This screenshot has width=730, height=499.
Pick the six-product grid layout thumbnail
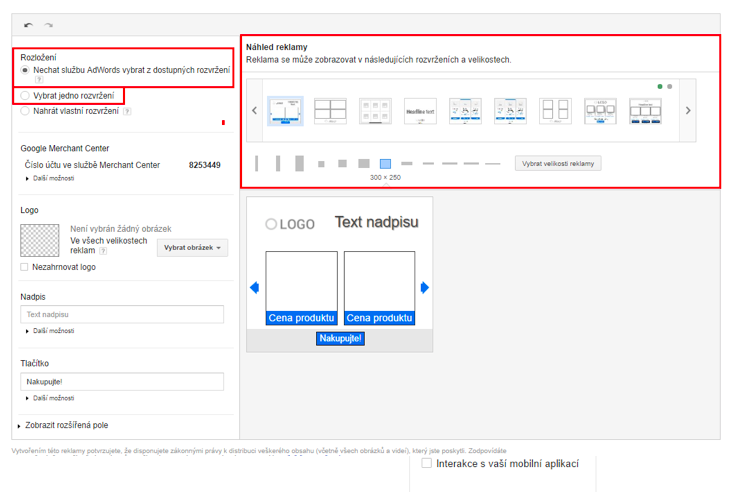pos(375,111)
